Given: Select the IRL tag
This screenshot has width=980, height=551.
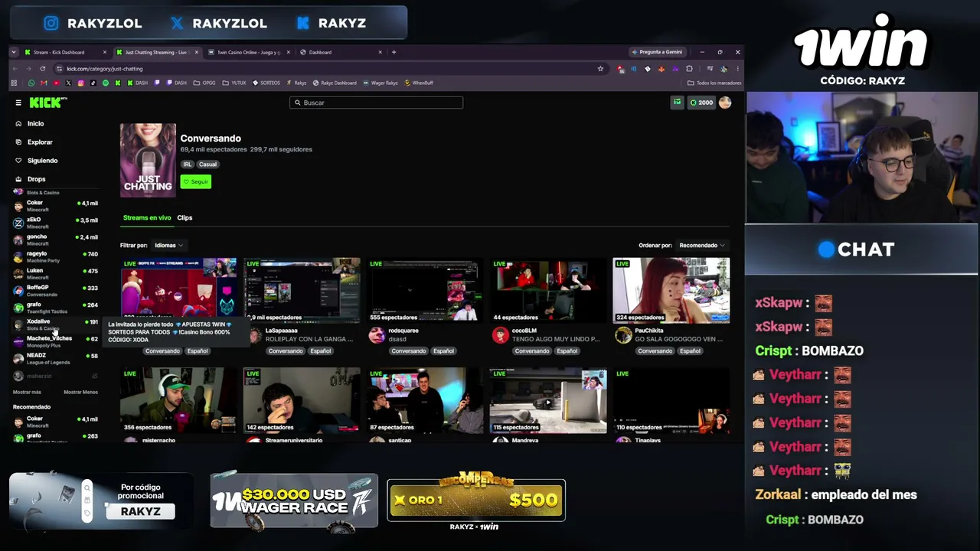Looking at the screenshot, I should (187, 165).
